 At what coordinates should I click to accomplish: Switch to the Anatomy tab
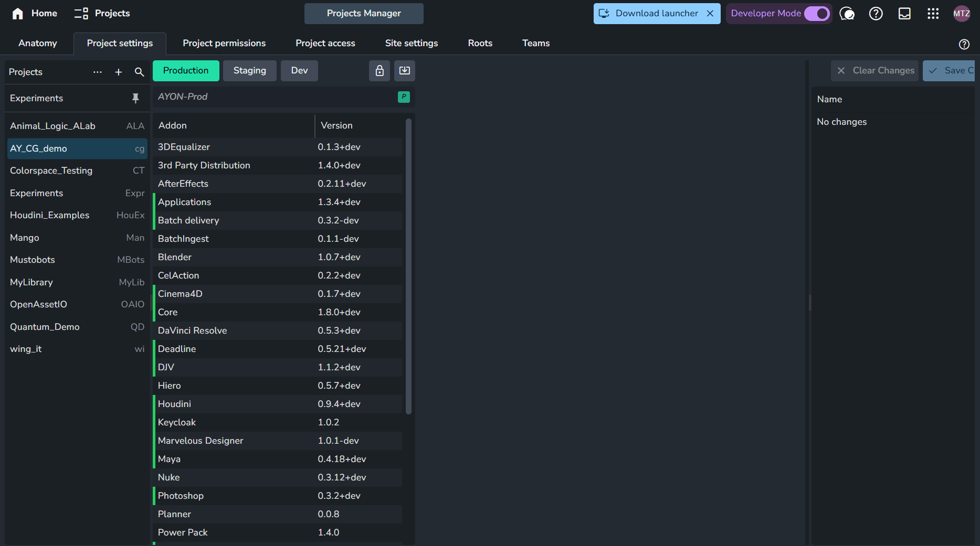(x=38, y=44)
